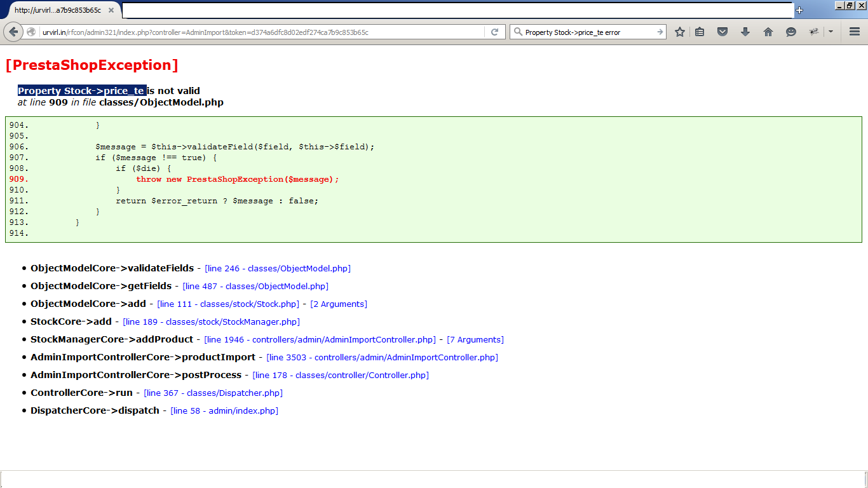
Task: Reload the current page
Action: [494, 32]
